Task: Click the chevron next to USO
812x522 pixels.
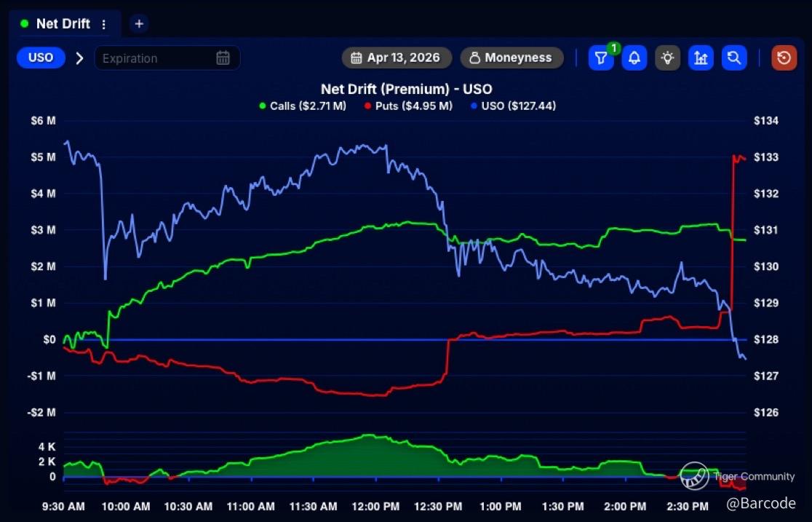Action: click(x=80, y=58)
